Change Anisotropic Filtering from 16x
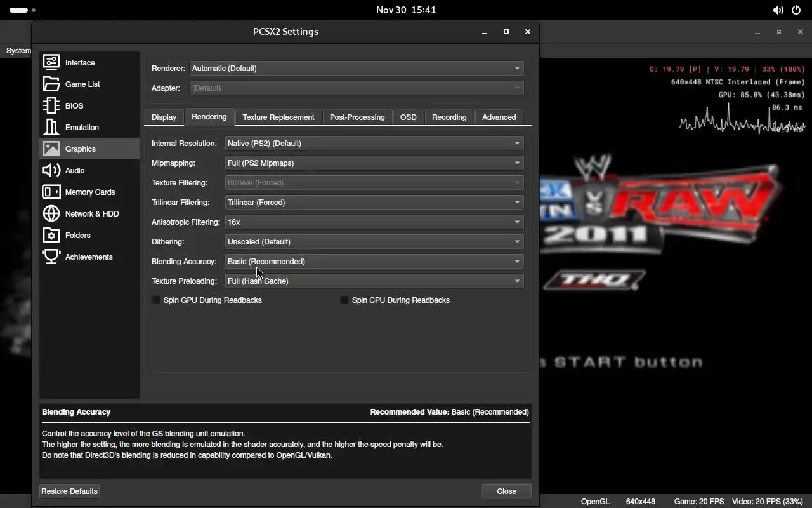812x508 pixels. point(374,222)
